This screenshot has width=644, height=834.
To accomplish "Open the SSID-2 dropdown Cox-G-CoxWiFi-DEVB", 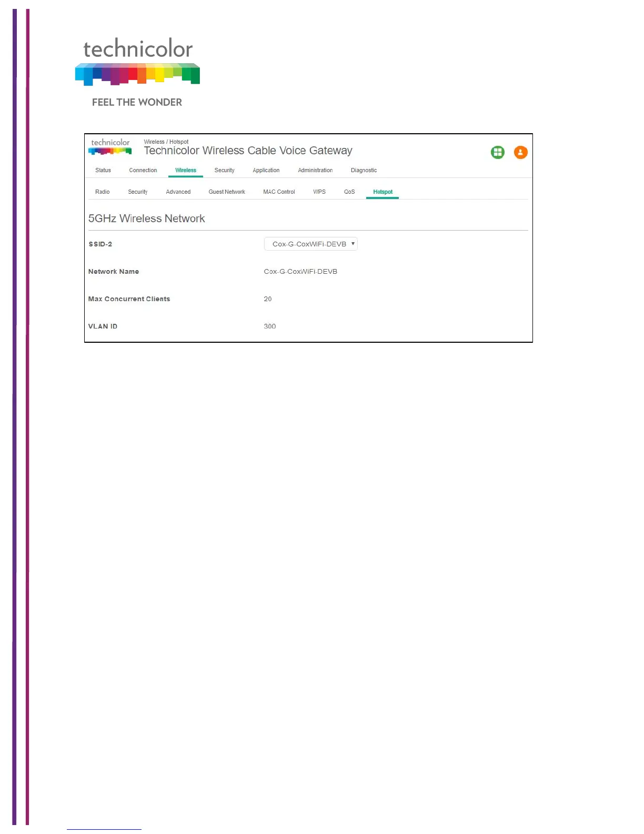I will coord(310,244).
